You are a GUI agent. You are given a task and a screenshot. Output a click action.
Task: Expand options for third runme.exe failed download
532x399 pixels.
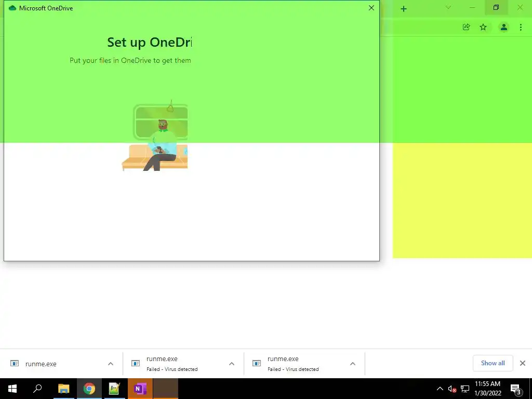(353, 364)
